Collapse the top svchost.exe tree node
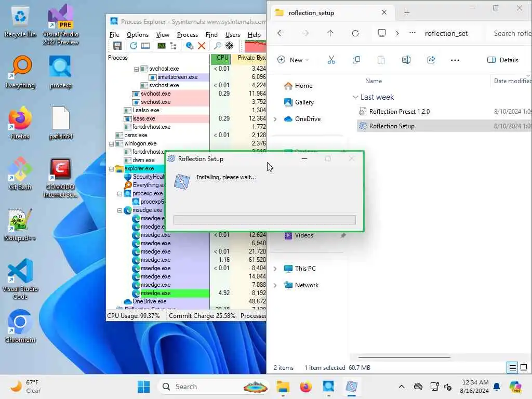The height and width of the screenshot is (399, 532). click(136, 69)
